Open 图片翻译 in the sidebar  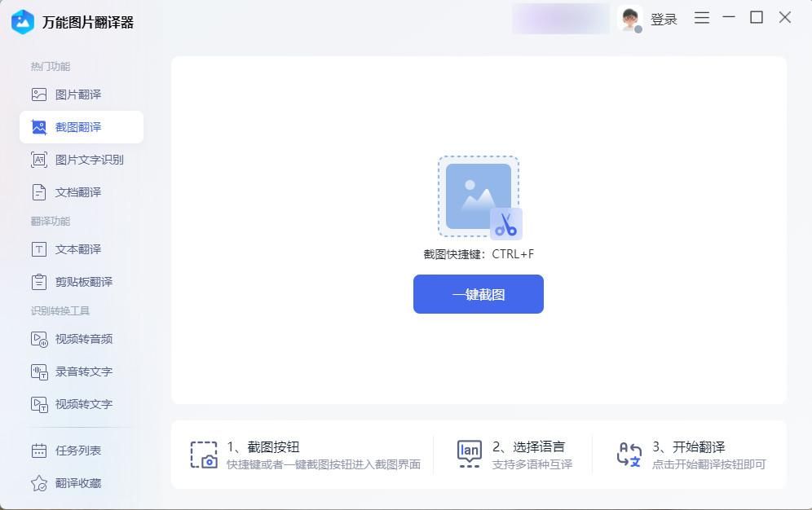click(x=82, y=95)
